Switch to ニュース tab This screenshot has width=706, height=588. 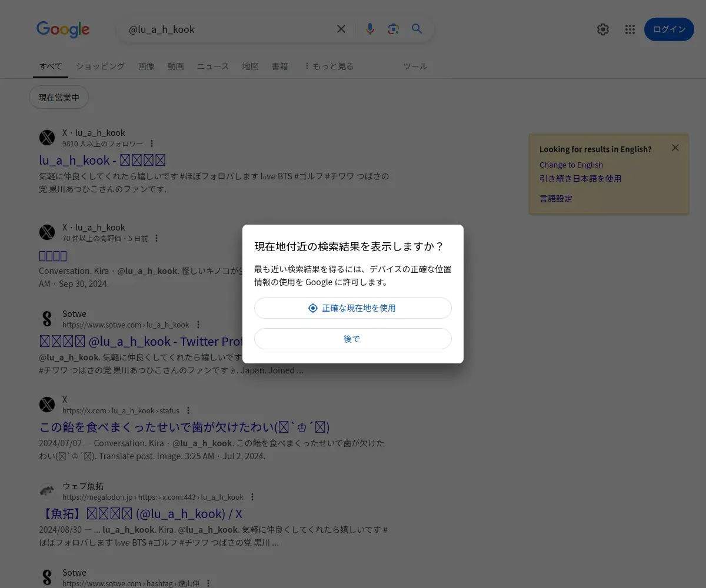[x=213, y=66]
